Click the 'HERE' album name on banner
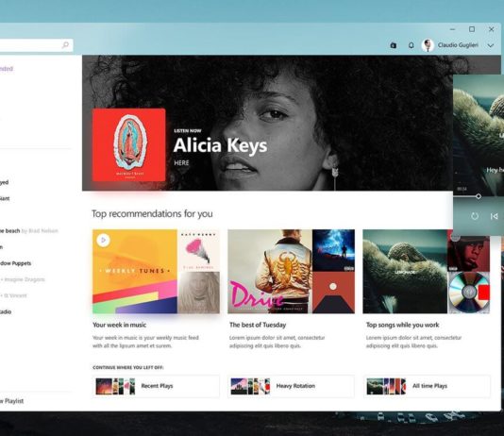Viewport: 504px width, 436px height. (181, 163)
